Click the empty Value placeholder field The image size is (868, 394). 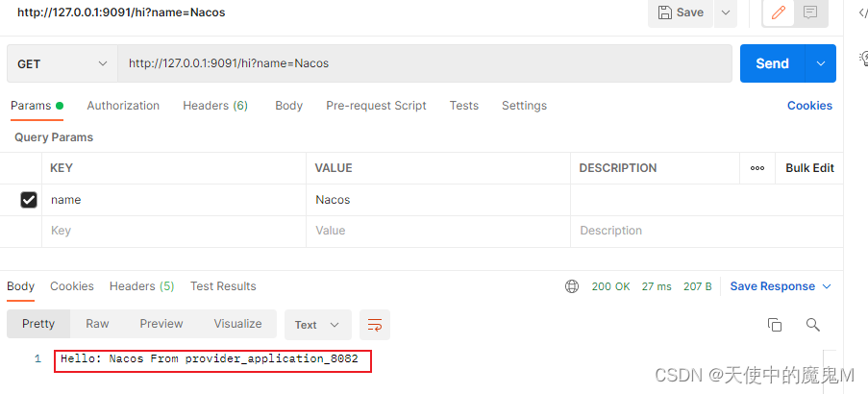[438, 231]
